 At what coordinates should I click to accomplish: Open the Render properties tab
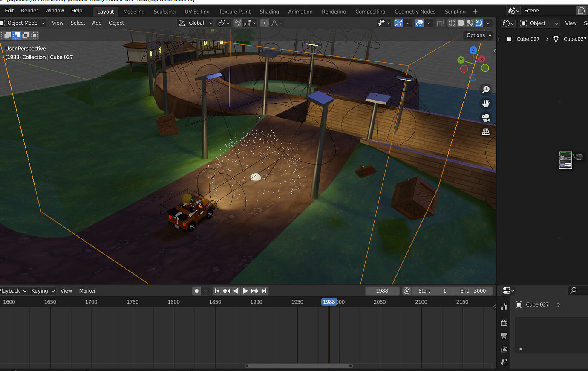[504, 323]
